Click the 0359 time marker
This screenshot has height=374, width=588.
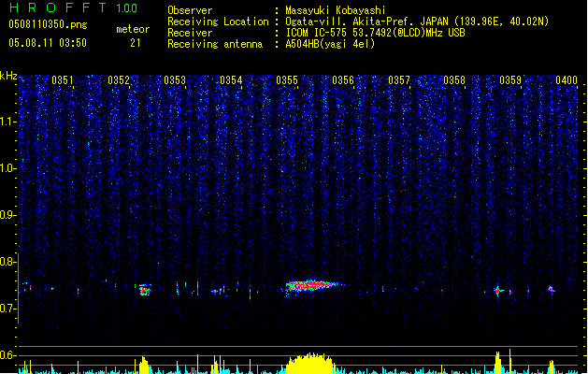click(510, 80)
